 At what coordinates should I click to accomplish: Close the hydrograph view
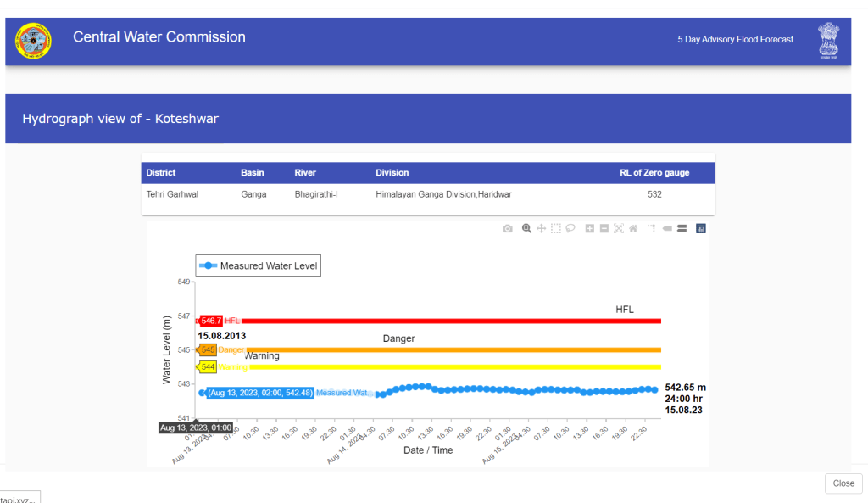(843, 483)
